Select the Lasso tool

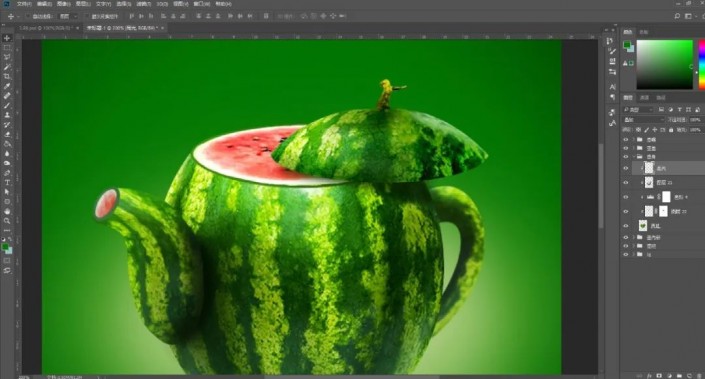pos(7,58)
